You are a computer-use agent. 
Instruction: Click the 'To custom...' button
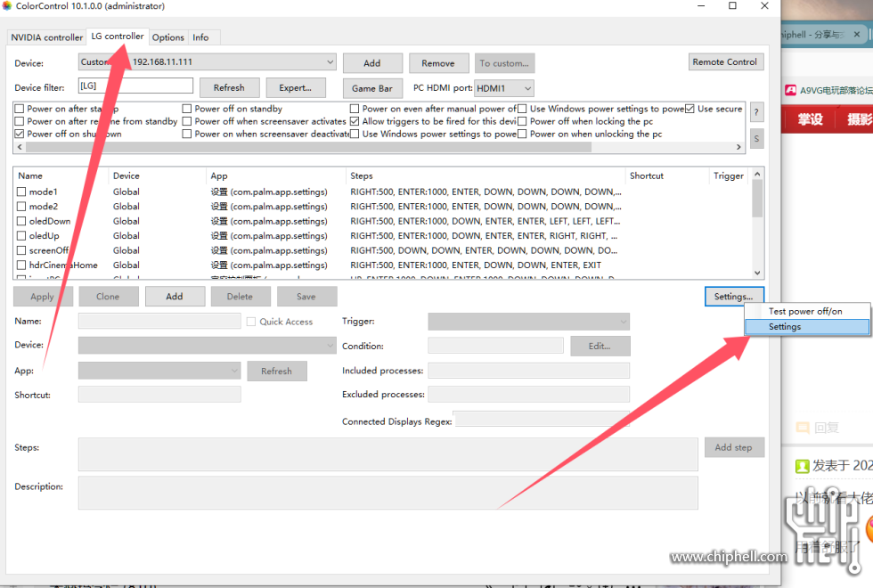point(505,63)
